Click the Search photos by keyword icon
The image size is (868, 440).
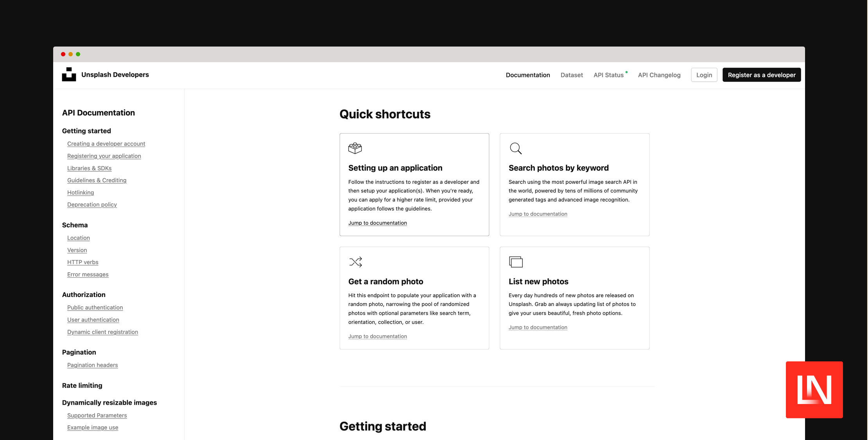point(516,148)
